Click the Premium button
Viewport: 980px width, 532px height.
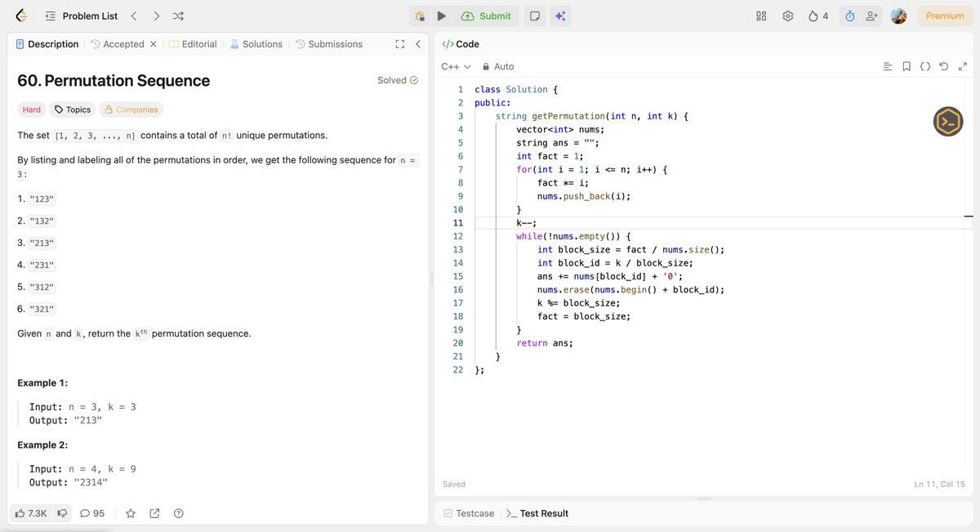pos(945,16)
